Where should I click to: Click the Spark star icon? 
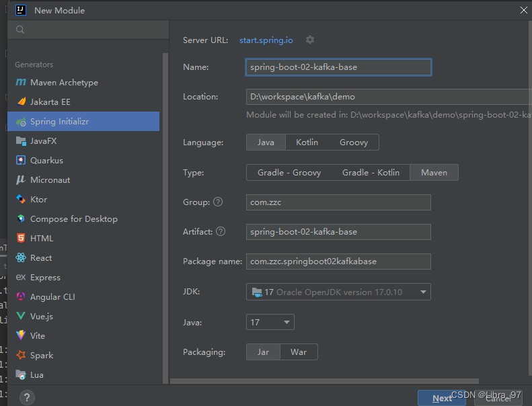[x=21, y=355]
